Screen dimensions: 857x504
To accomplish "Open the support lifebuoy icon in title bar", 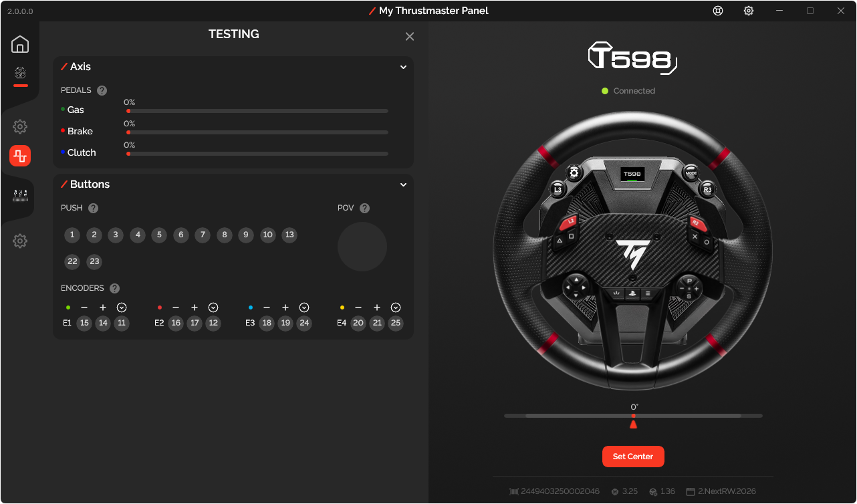I will tap(718, 11).
